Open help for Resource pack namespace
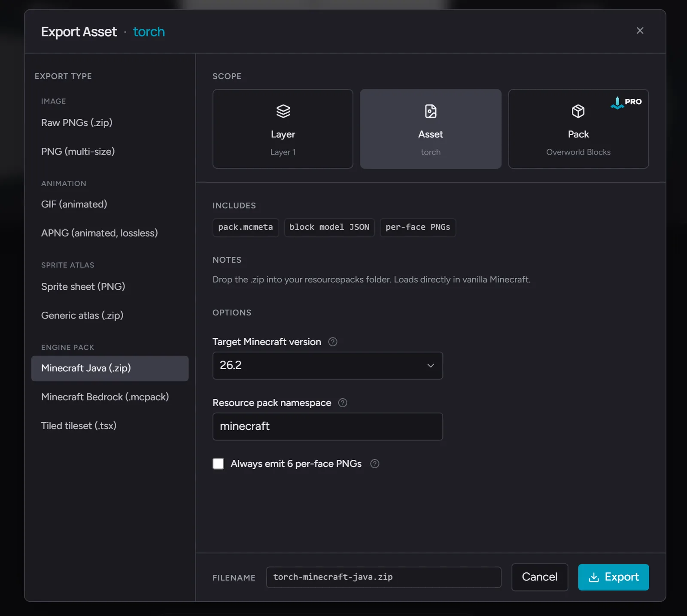The image size is (687, 616). 343,403
